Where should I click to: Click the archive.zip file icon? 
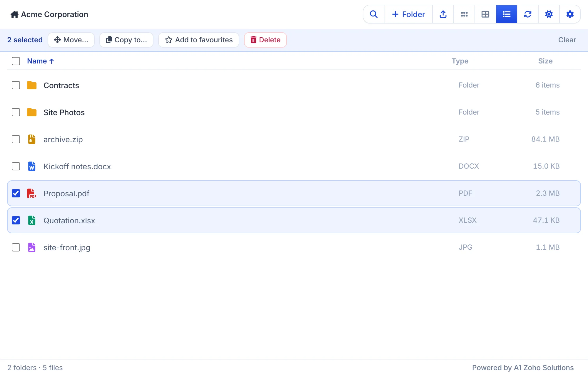(32, 139)
